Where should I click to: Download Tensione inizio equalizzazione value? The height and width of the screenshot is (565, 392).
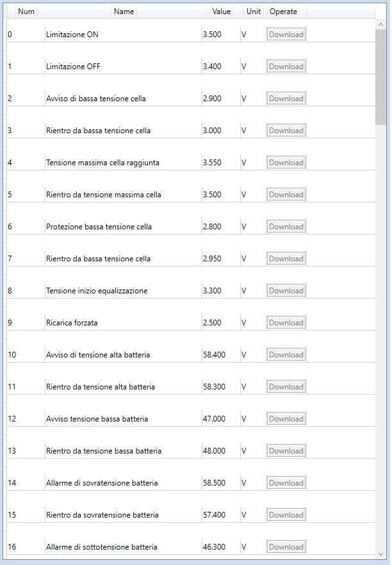point(286,291)
